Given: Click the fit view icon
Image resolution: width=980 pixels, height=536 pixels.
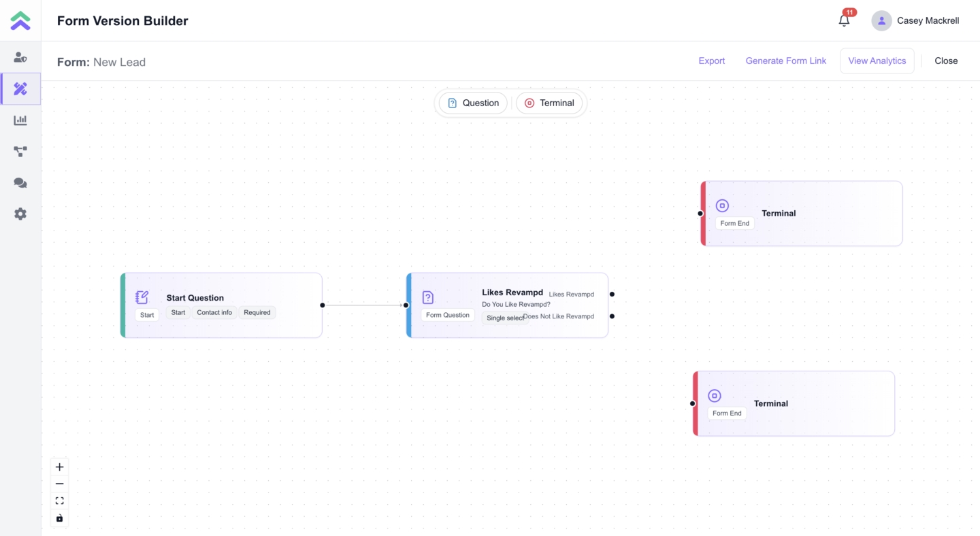Looking at the screenshot, I should (60, 501).
